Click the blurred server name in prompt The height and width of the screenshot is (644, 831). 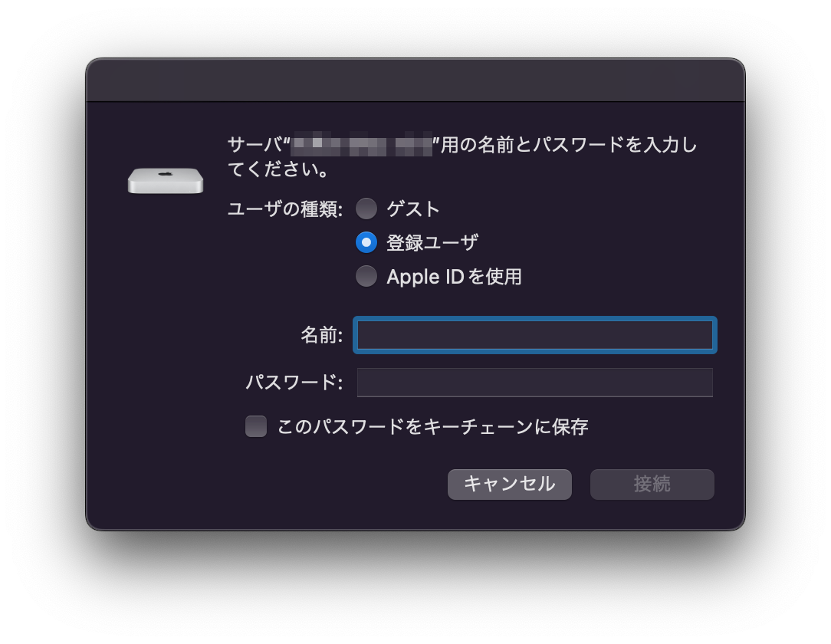(362, 144)
